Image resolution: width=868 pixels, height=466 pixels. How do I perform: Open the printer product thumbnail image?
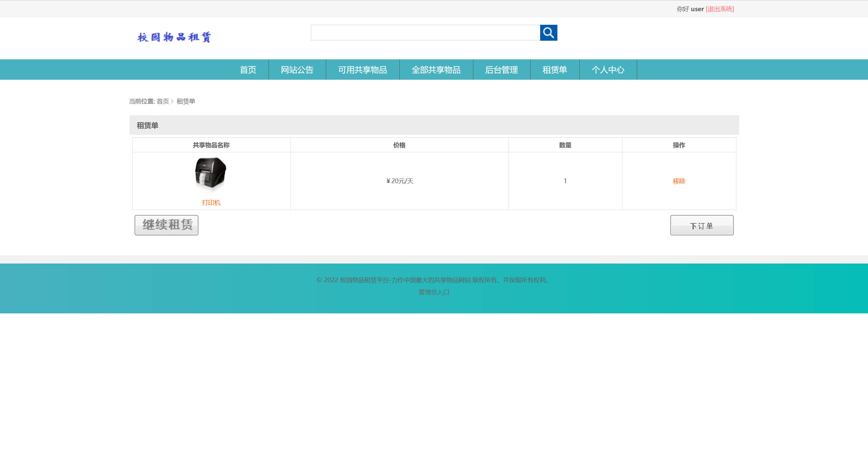click(211, 174)
